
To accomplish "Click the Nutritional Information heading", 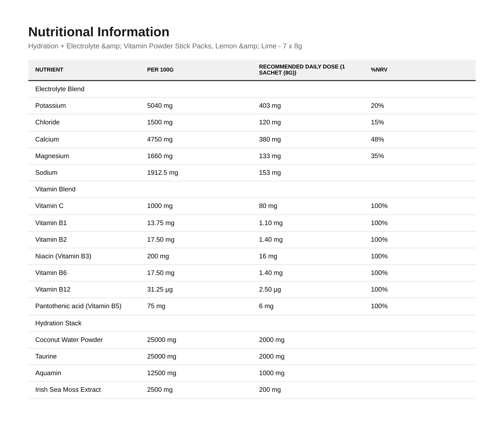I will click(x=99, y=32).
